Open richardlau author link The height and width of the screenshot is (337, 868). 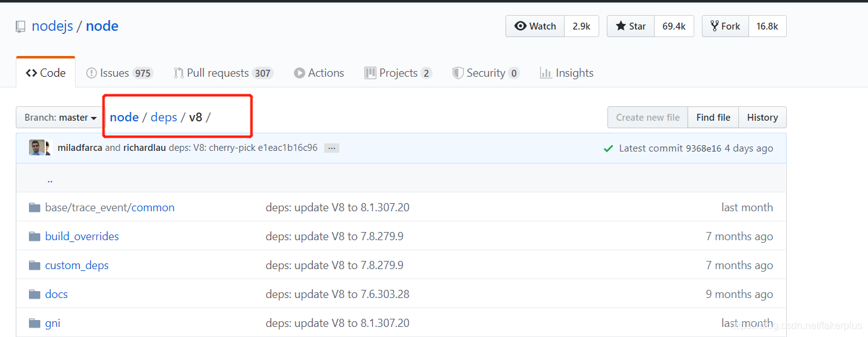pyautogui.click(x=144, y=148)
